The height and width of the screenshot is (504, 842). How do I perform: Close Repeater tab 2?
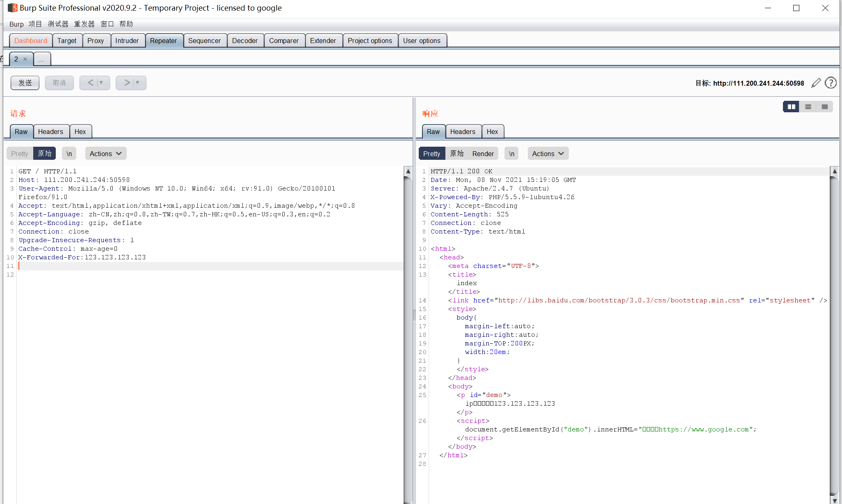[x=25, y=59]
